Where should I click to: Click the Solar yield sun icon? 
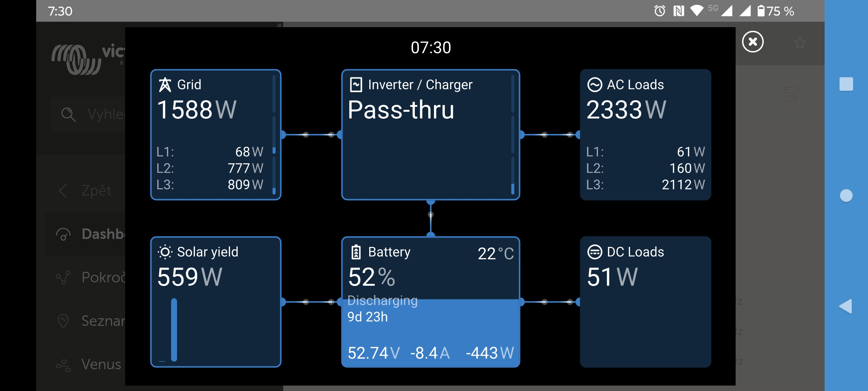(165, 252)
